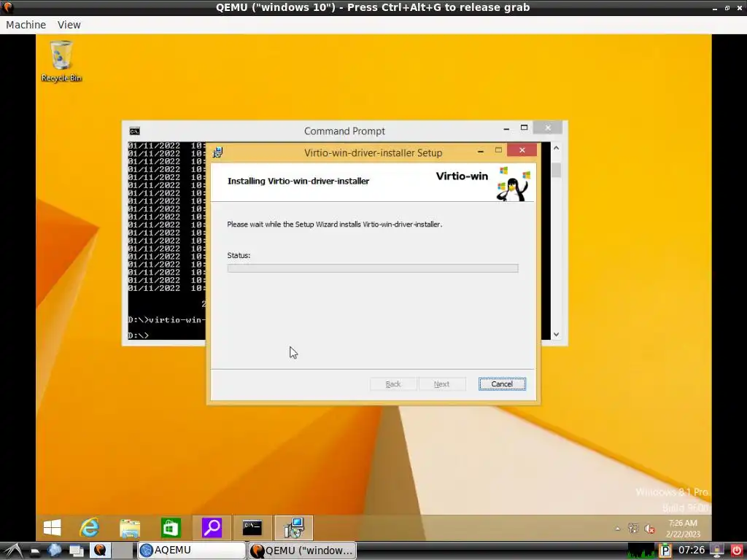This screenshot has width=747, height=560.
Task: Open the guest network tray icon
Action: pos(633,528)
